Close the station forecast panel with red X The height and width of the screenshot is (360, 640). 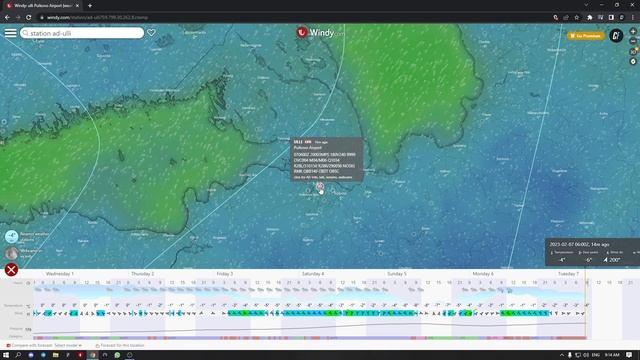point(11,269)
